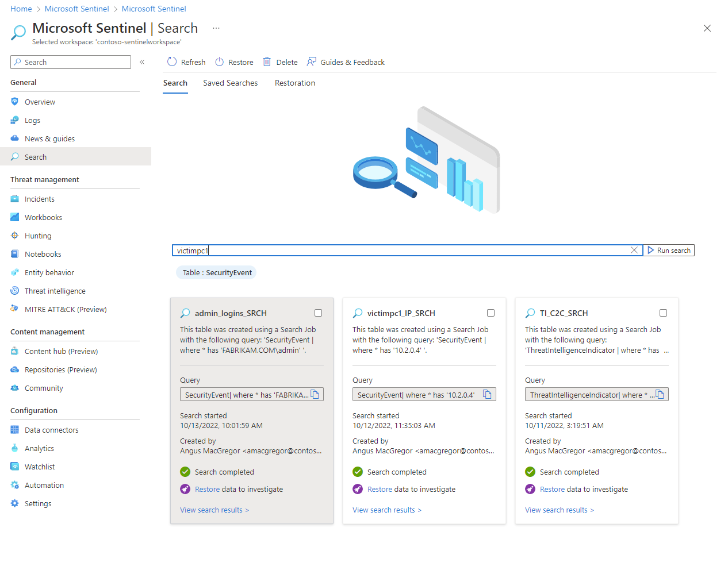Open MITRE ATT&CK (Preview)

tap(64, 309)
